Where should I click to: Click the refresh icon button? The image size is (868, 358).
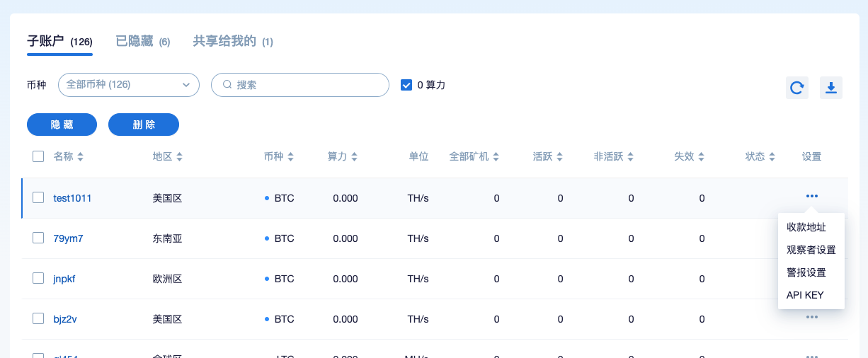click(x=797, y=88)
